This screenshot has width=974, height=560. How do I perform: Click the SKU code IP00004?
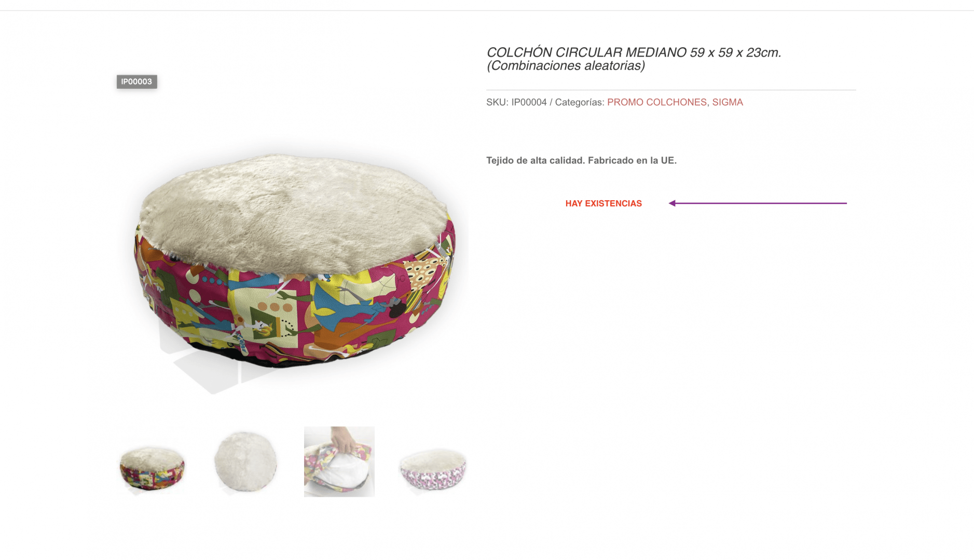529,102
